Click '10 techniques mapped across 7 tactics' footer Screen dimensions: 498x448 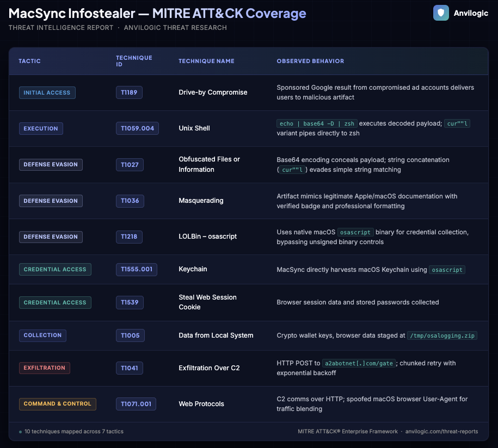(73, 432)
